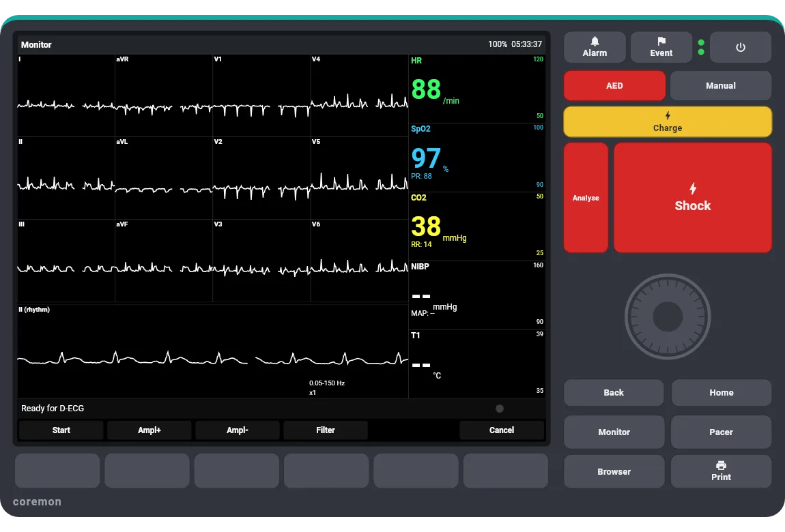Return to the Home screen
The image size is (785, 532).
(721, 392)
